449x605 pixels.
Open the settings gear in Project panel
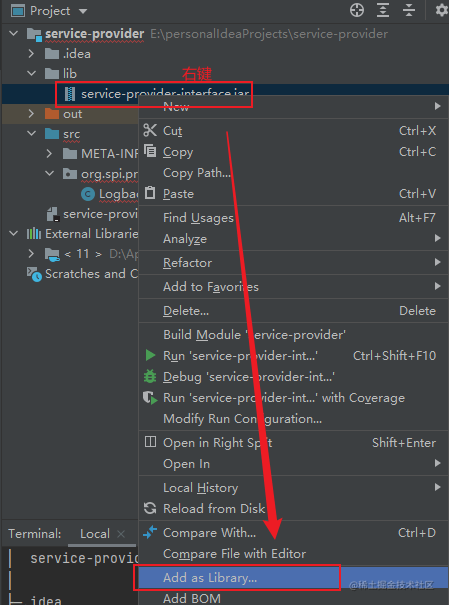click(442, 10)
